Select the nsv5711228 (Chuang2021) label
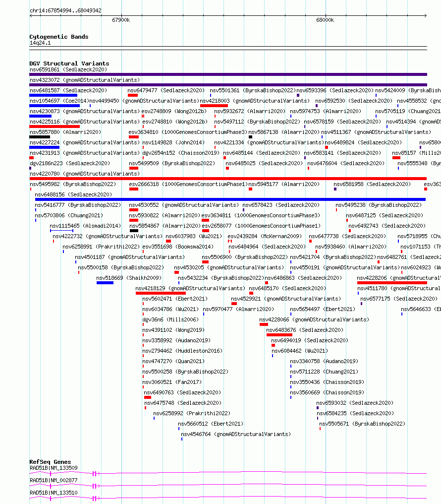This screenshot has height=504, width=441. [x=324, y=372]
